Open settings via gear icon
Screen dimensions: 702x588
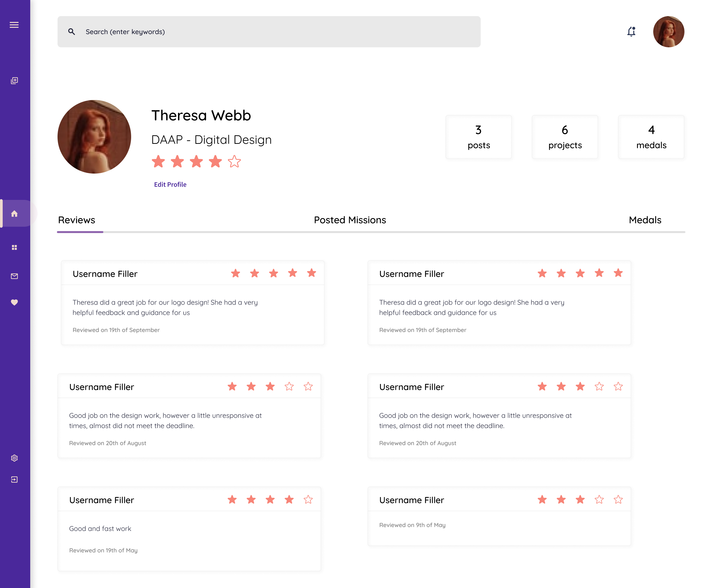(14, 458)
